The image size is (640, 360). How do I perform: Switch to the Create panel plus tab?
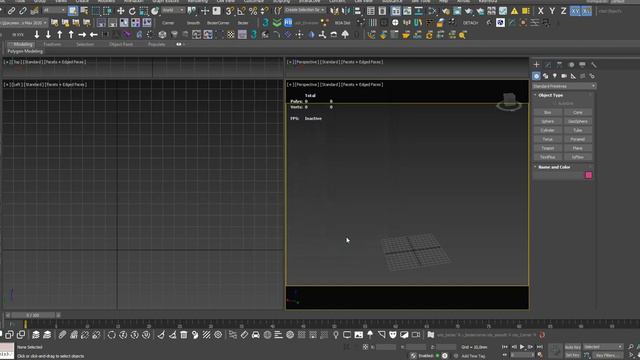[536, 64]
